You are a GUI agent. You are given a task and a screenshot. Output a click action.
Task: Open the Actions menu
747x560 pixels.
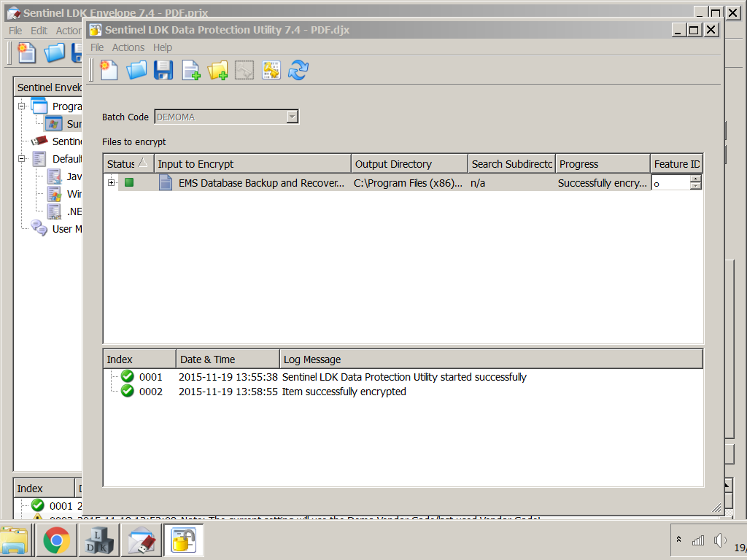click(128, 47)
